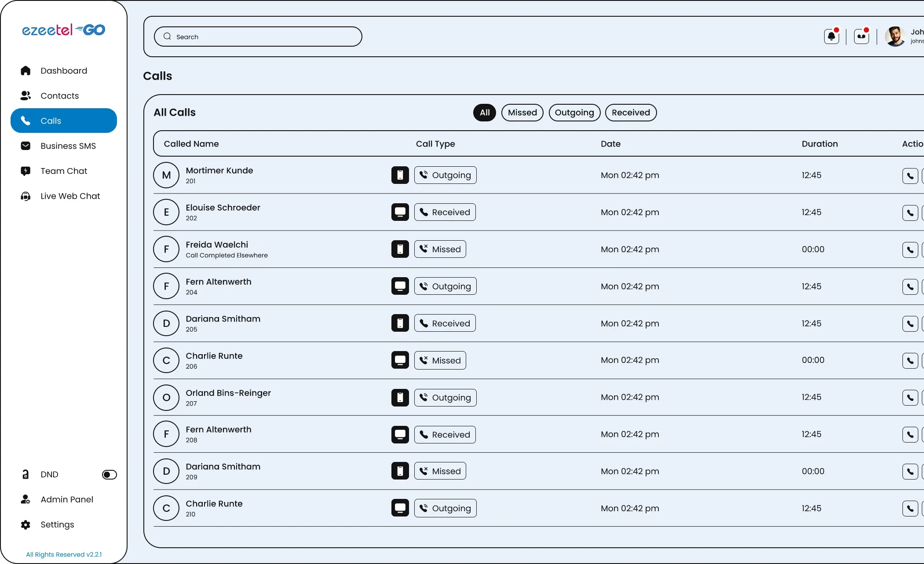This screenshot has width=924, height=564.
Task: Click mobile device icon in Freida Waelchi row
Action: click(400, 249)
